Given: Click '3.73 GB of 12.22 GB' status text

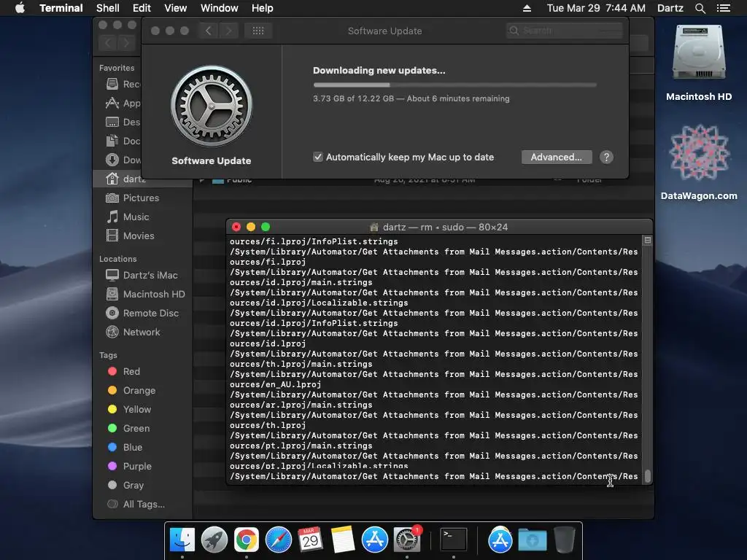Looking at the screenshot, I should pyautogui.click(x=354, y=98).
